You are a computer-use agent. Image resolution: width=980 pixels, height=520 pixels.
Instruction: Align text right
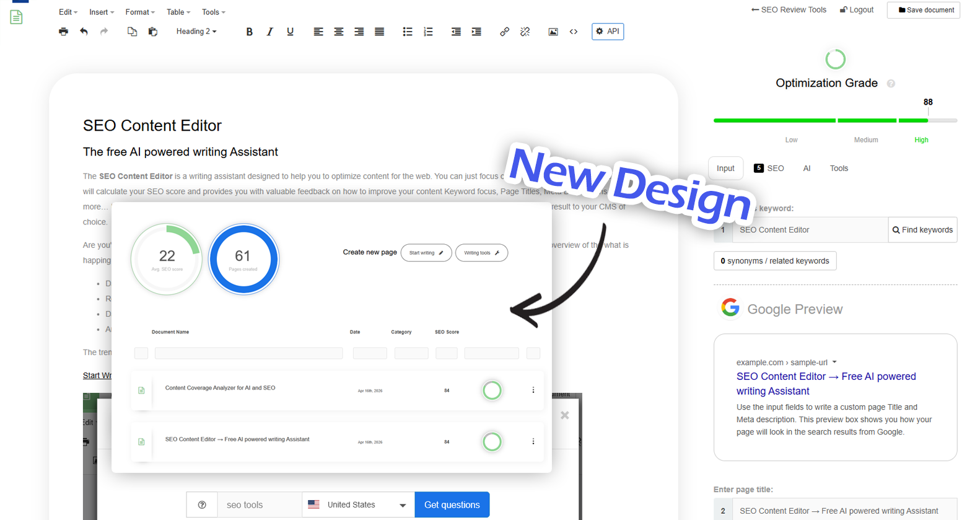coord(359,32)
